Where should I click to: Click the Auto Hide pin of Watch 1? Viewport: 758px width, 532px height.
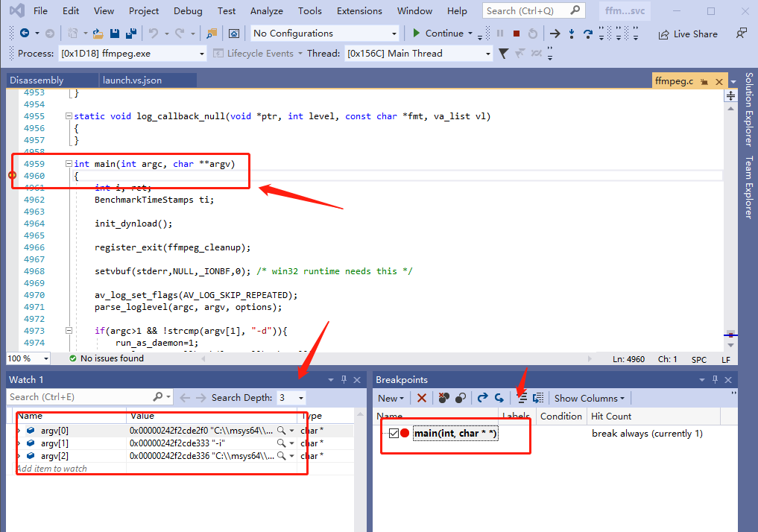point(344,379)
